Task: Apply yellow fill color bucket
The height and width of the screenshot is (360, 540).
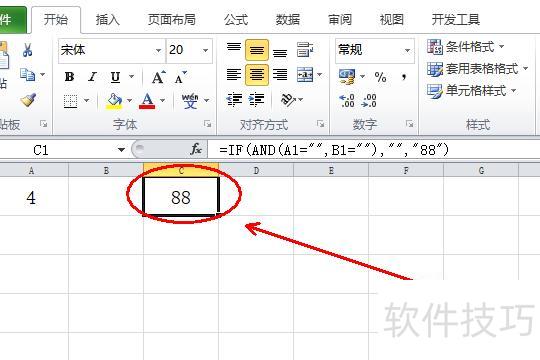Action: click(x=114, y=101)
